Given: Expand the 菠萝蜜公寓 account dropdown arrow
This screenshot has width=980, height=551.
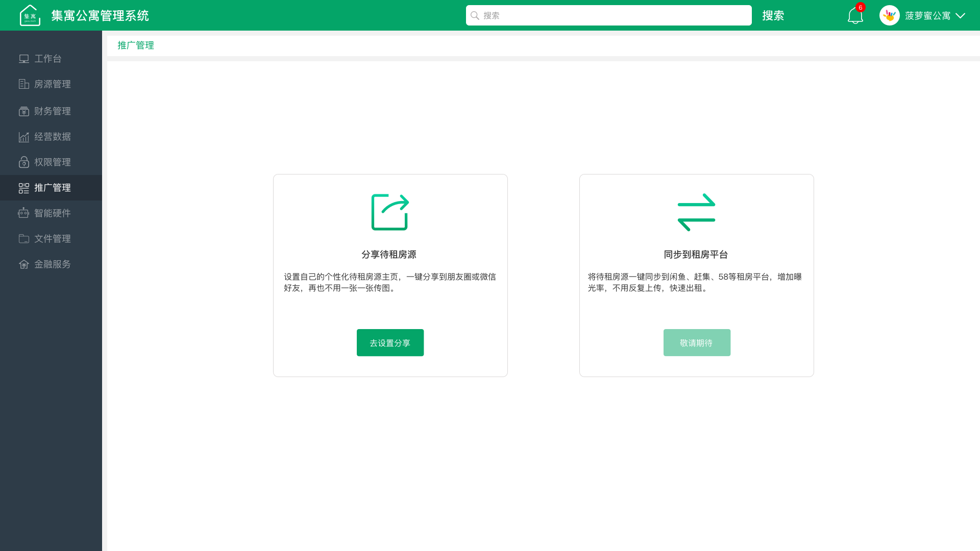Looking at the screenshot, I should coord(960,16).
